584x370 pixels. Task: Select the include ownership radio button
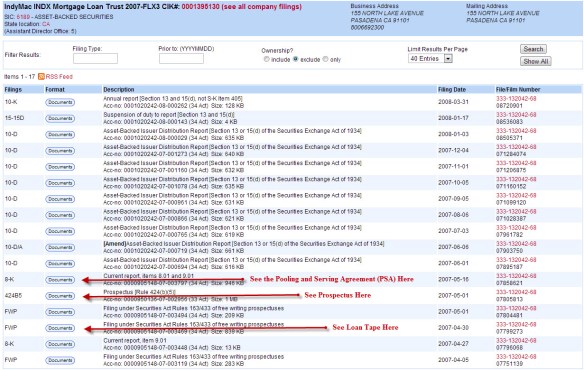click(x=266, y=59)
